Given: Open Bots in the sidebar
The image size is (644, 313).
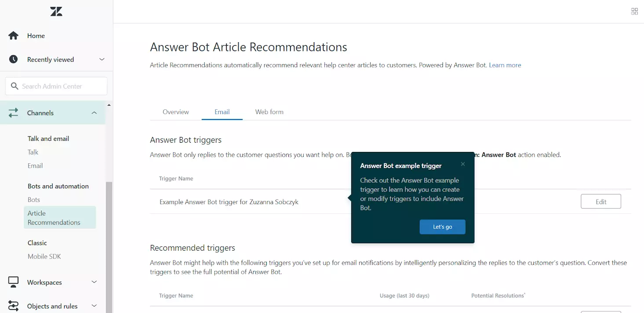Looking at the screenshot, I should 34,200.
